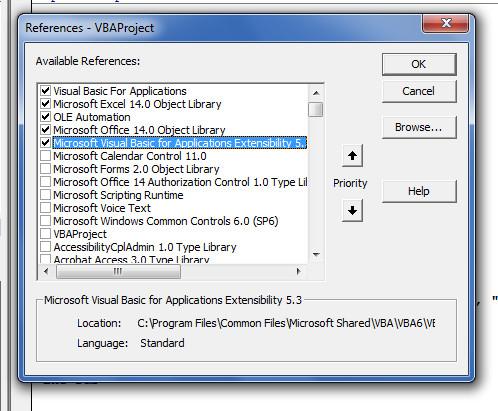Screen dimensions: 498x411
Task: Move reference up with Priority up arrow
Action: pos(352,156)
